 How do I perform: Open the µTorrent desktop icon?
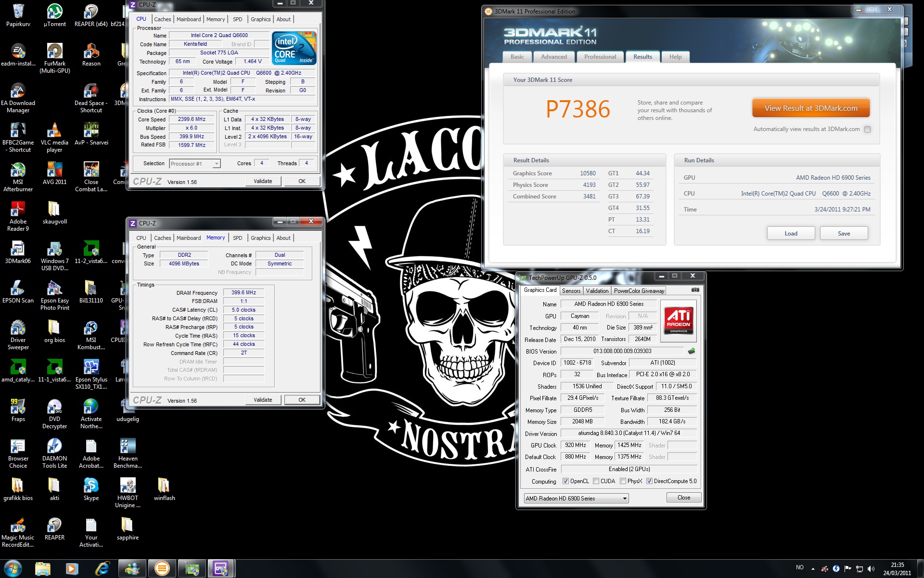click(x=54, y=15)
